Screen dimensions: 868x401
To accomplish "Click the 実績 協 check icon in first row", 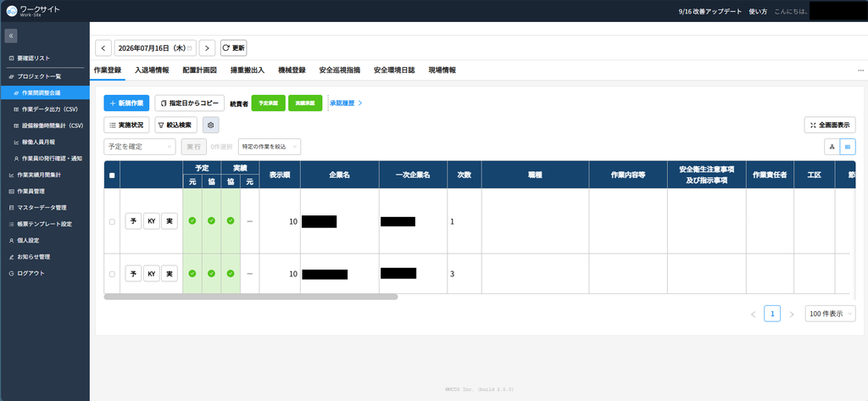I will coord(231,221).
